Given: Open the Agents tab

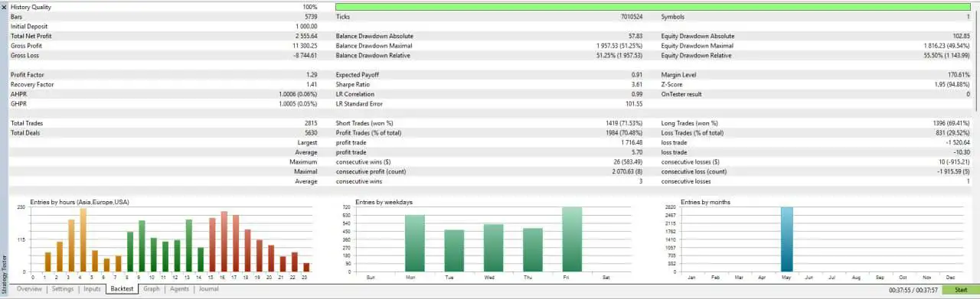Looking at the screenshot, I should [x=179, y=289].
